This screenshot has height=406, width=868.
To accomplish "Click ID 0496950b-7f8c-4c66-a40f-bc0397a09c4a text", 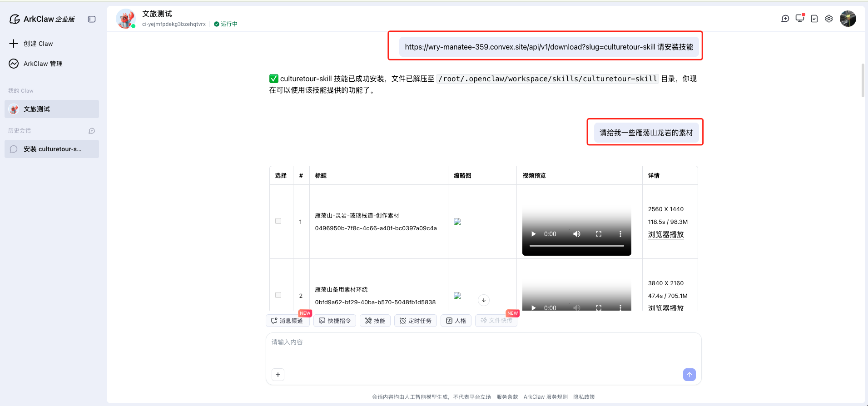I will tap(376, 228).
